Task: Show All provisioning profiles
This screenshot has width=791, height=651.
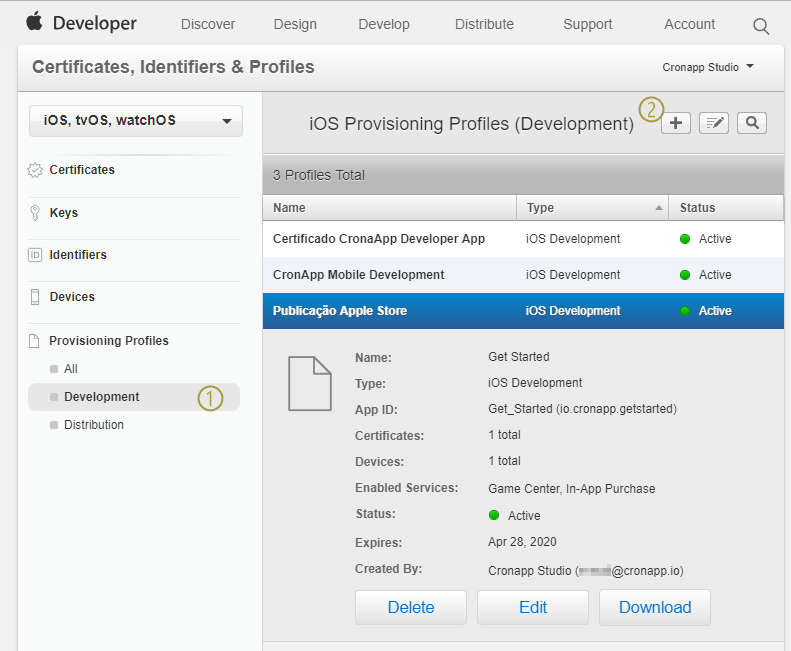Action: pos(71,369)
